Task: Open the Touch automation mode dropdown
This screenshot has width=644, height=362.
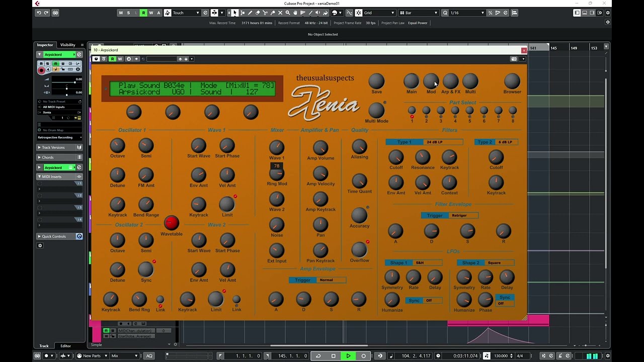Action: (186, 13)
